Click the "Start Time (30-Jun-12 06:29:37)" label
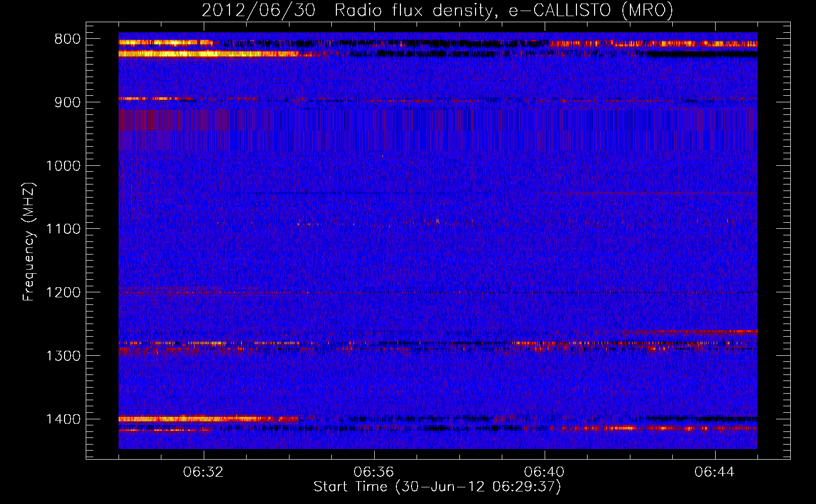This screenshot has width=816, height=504. pos(437,487)
